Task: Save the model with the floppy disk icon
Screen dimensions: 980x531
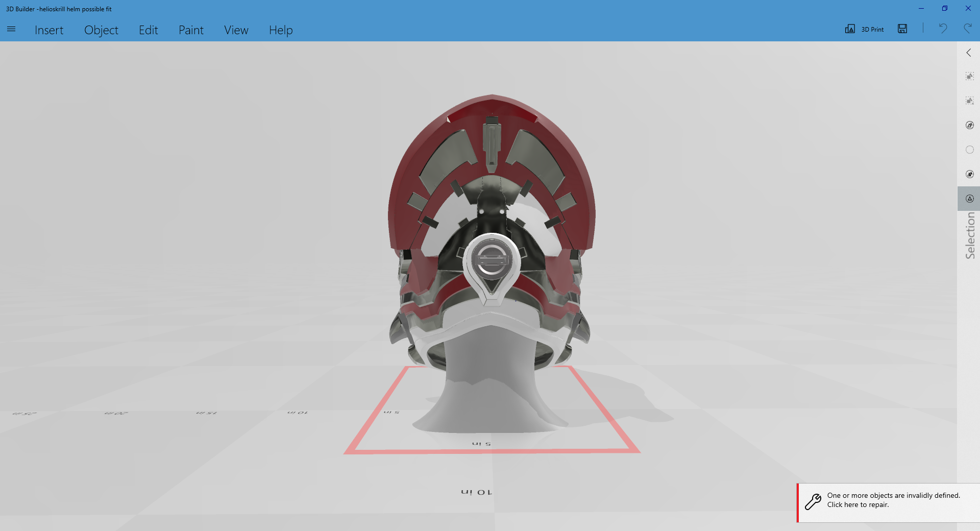Action: (x=902, y=29)
